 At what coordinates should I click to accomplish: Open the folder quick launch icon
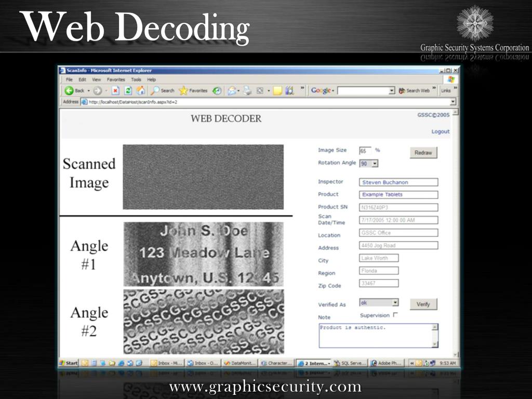[x=112, y=363]
